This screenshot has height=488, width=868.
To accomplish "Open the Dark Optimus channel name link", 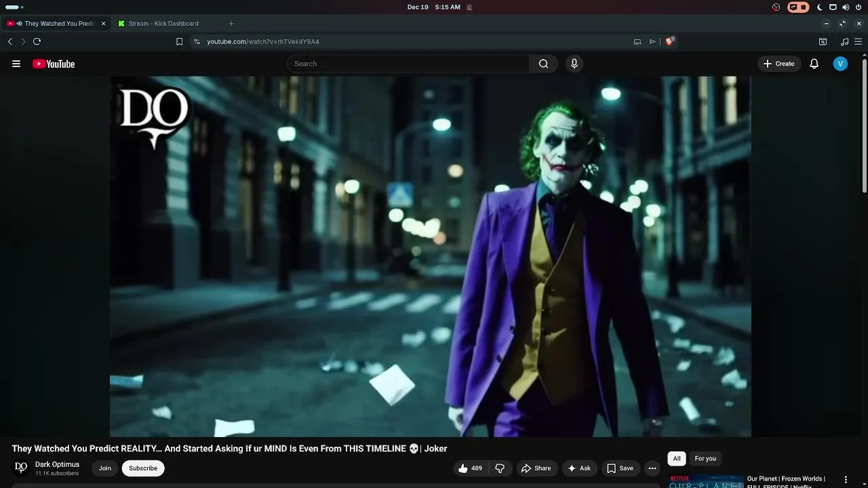I will (57, 464).
